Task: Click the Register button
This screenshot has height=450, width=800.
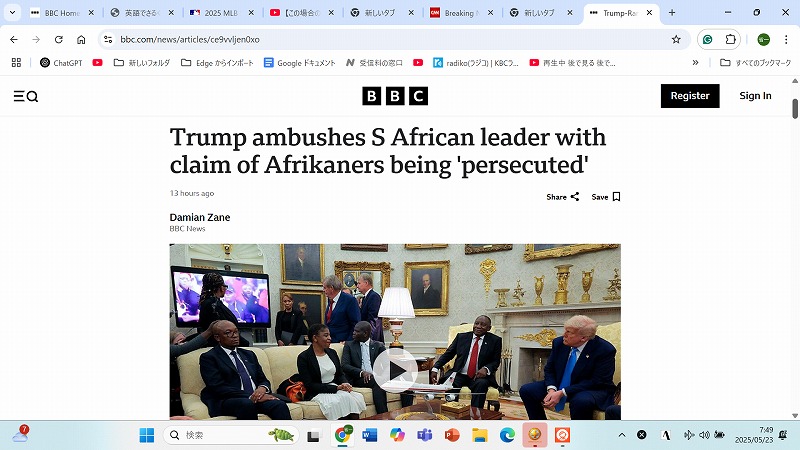Action: click(690, 96)
